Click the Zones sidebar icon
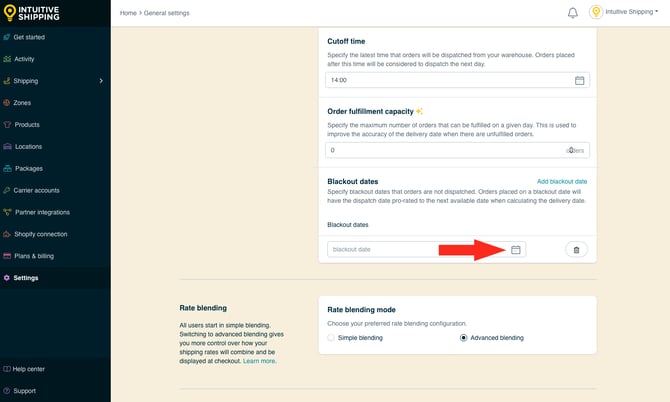The height and width of the screenshot is (402, 670). click(x=8, y=103)
